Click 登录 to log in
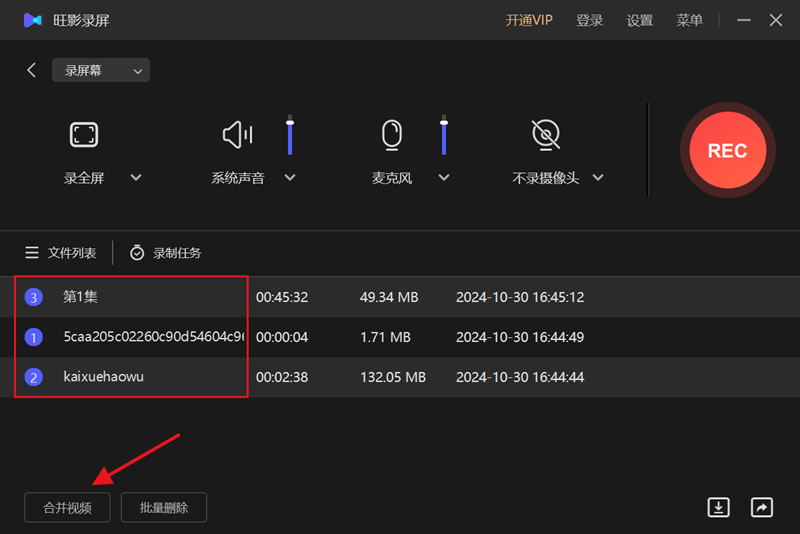 click(589, 20)
